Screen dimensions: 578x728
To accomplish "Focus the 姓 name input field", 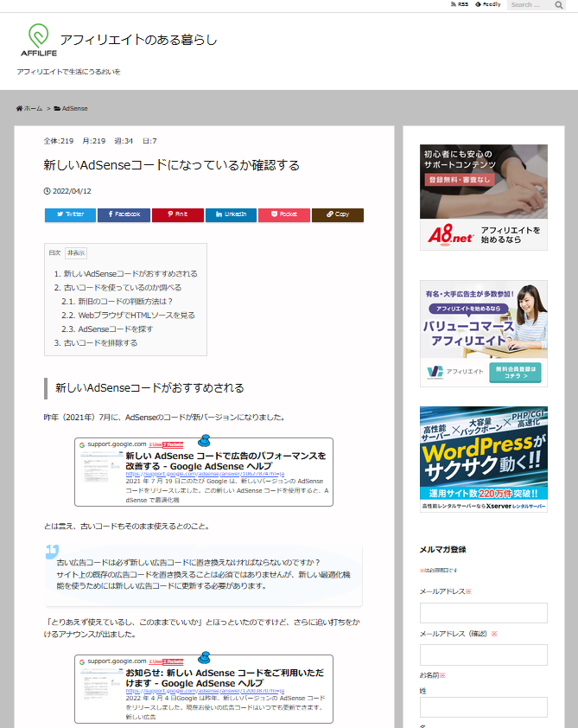I will click(483, 707).
